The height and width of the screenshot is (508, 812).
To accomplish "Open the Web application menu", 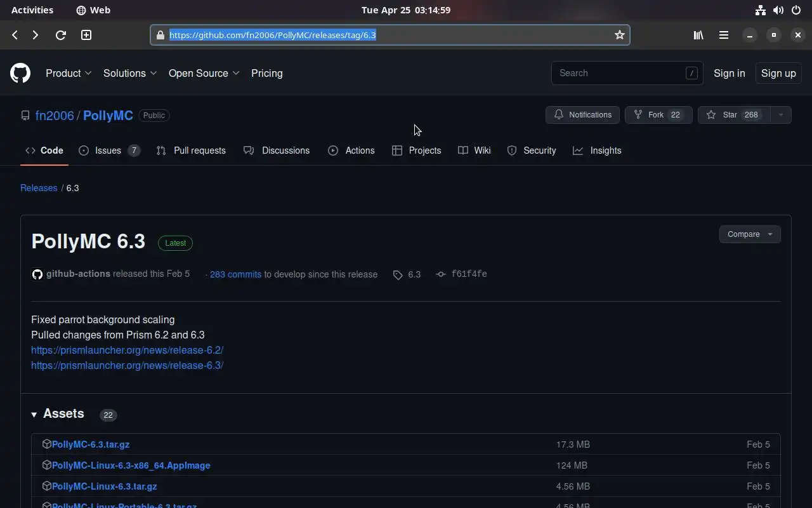I will (x=93, y=10).
